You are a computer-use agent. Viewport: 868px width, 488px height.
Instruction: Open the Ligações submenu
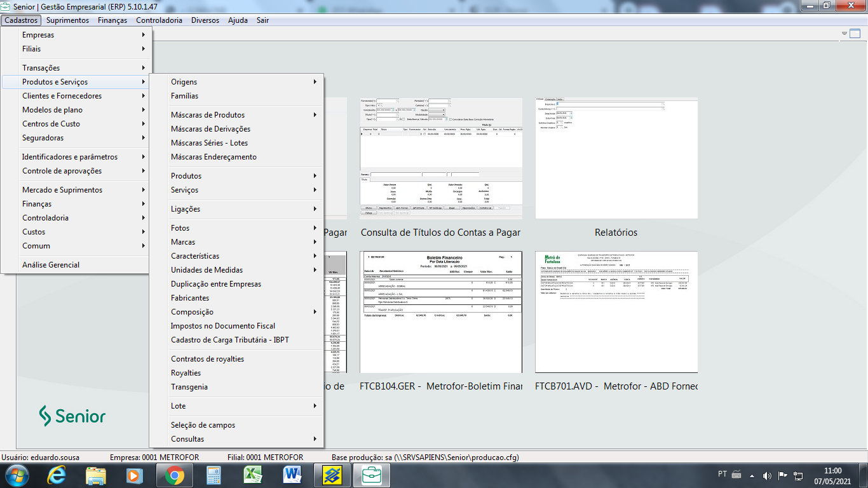tap(236, 209)
